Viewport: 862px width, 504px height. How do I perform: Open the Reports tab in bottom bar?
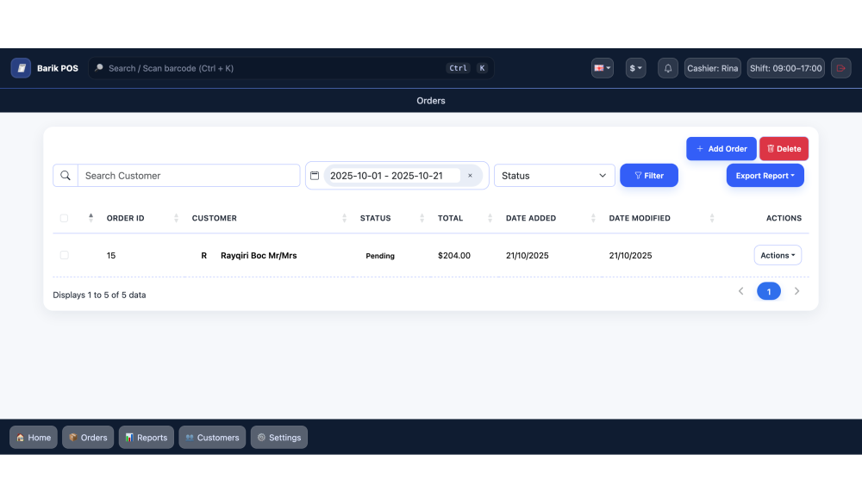(x=147, y=438)
